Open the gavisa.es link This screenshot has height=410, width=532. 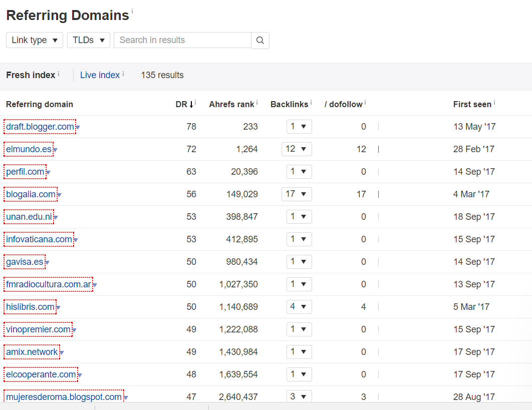25,262
